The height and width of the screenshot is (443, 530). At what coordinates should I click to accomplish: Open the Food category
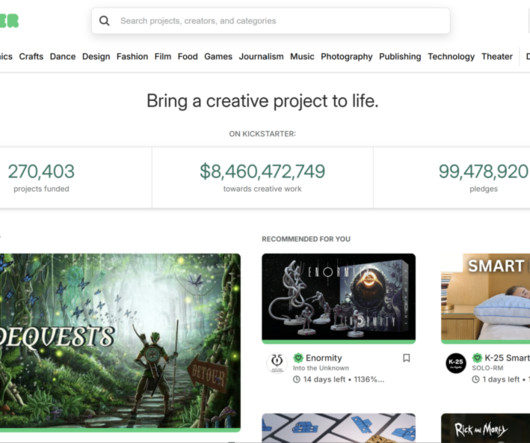[188, 56]
